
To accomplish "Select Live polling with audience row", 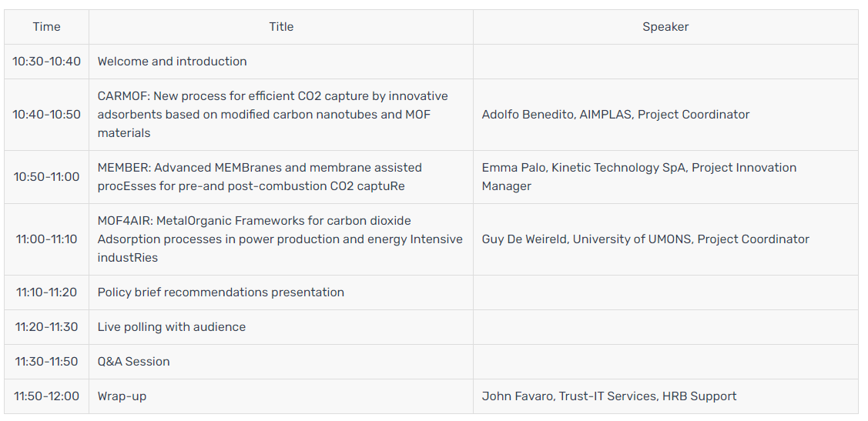I will [x=172, y=327].
